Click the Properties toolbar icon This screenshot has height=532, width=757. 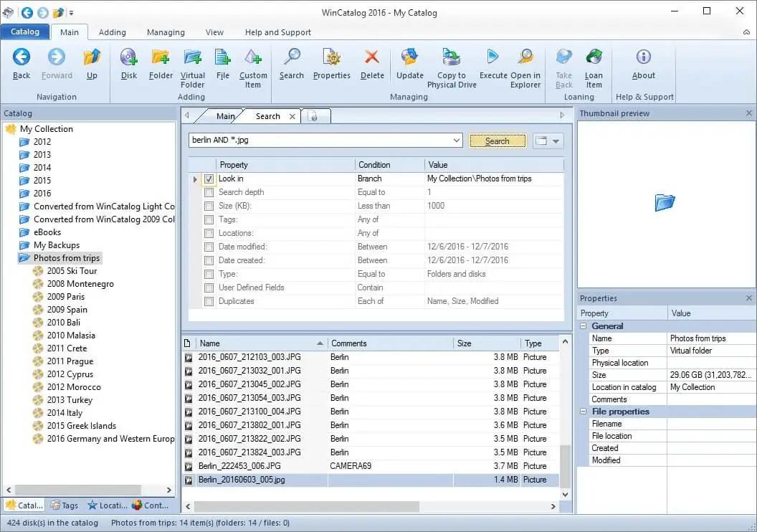(x=331, y=63)
